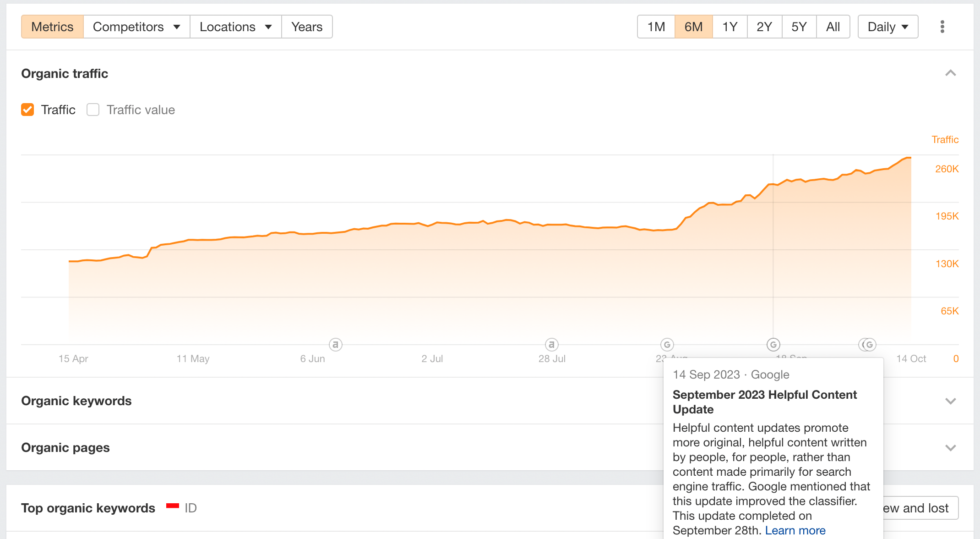Collapse the Organic traffic section chevron
The image size is (980, 539).
click(951, 73)
